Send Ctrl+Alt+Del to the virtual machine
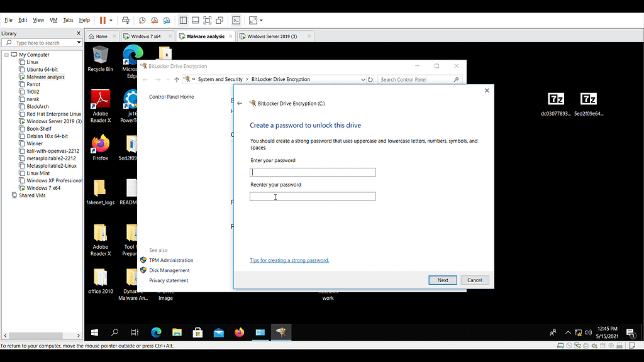 pyautogui.click(x=126, y=20)
